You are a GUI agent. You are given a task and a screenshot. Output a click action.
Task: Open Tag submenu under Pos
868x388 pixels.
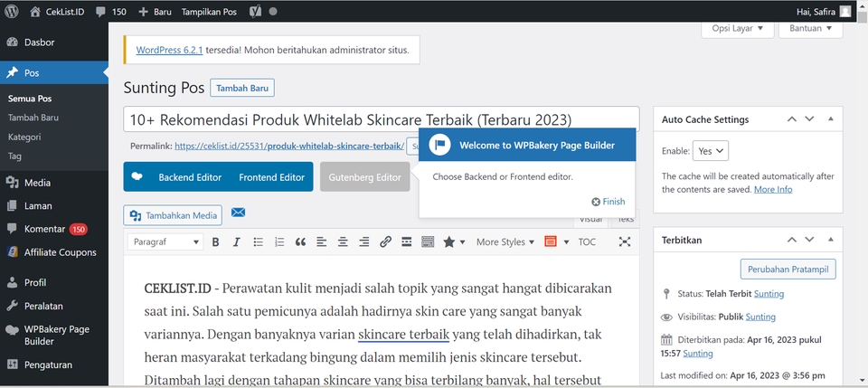pos(15,156)
